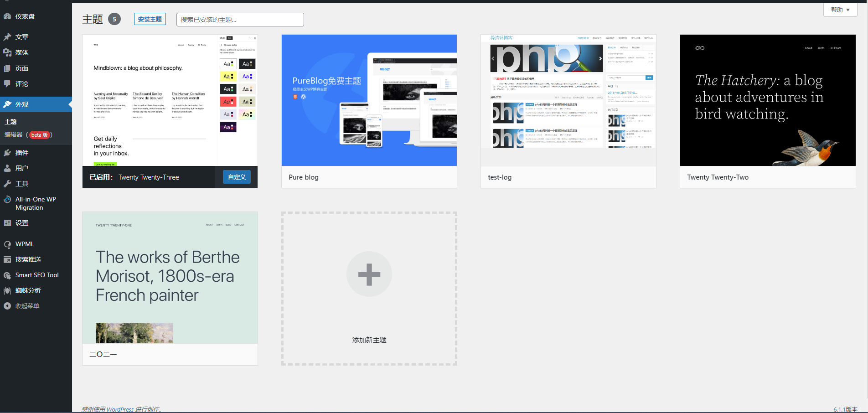Click the pushpin icon beside 文章
The height and width of the screenshot is (413, 868).
[7, 37]
